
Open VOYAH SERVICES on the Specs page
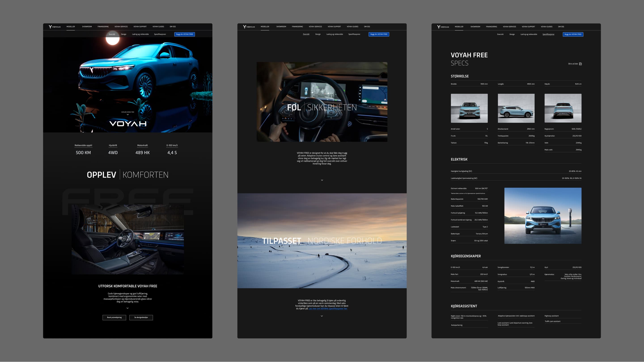tap(510, 27)
